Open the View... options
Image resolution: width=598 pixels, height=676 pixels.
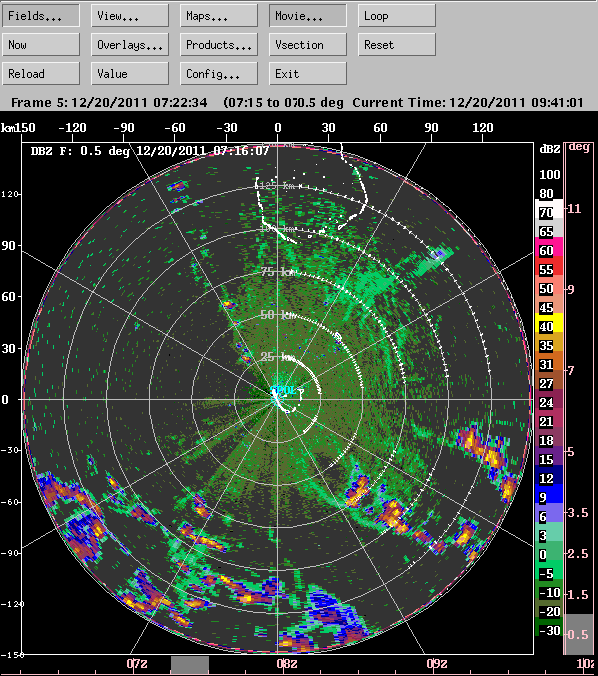[x=129, y=16]
